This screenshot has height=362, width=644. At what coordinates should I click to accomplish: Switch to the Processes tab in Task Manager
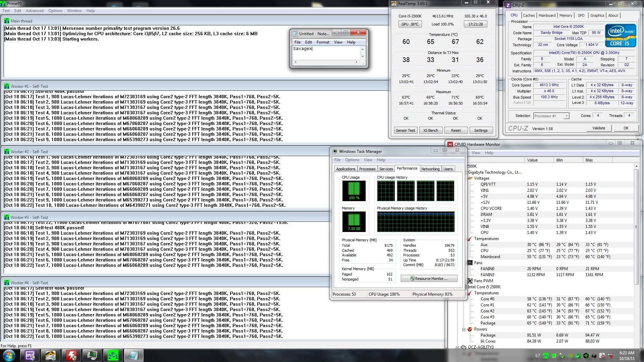coord(367,169)
